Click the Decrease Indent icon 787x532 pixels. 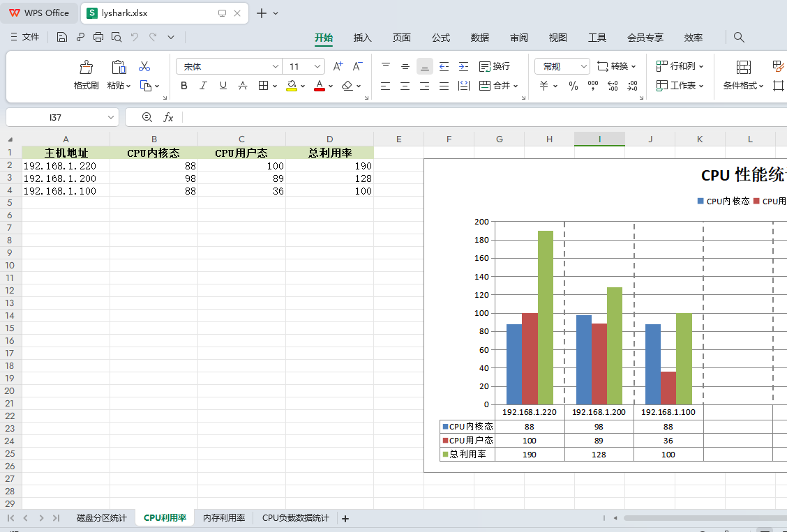444,66
